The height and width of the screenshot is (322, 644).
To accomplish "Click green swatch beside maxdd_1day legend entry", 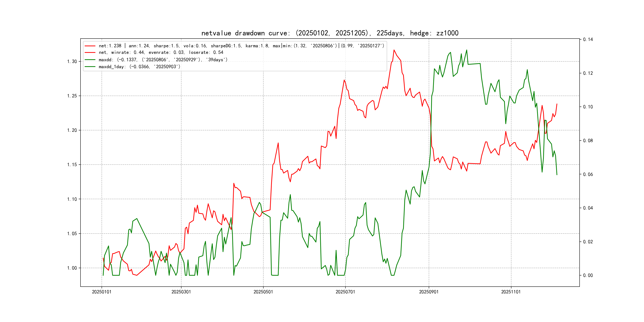I will tap(90, 67).
